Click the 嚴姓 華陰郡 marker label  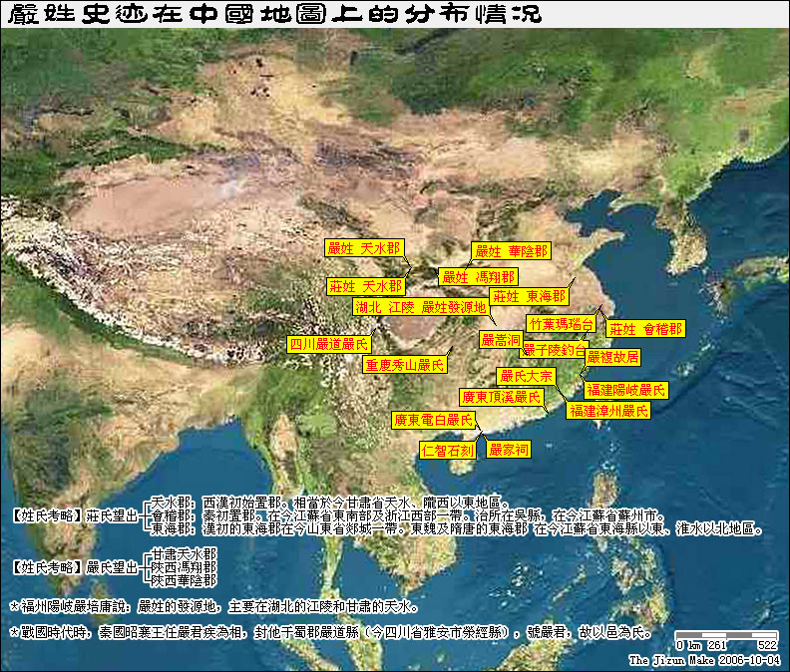pyautogui.click(x=511, y=251)
